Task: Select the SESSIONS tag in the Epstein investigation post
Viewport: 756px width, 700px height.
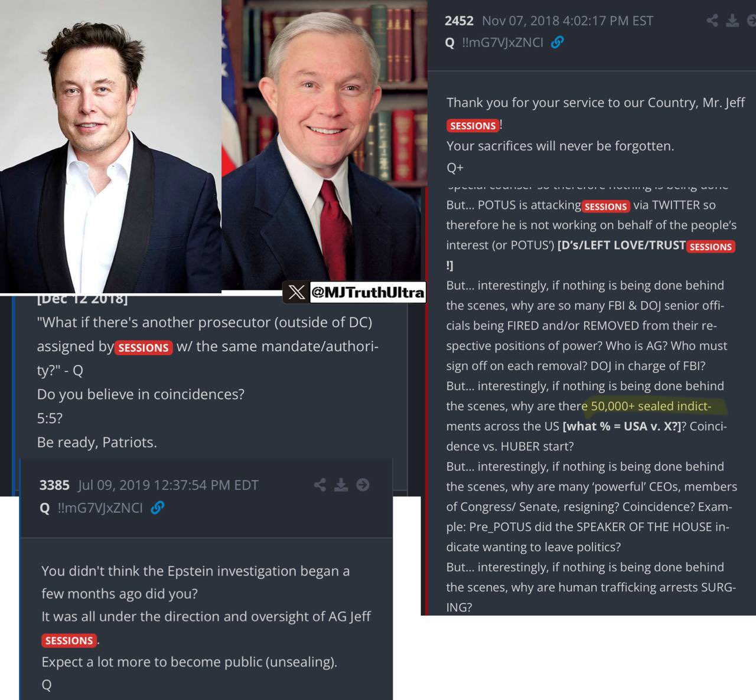Action: [69, 640]
